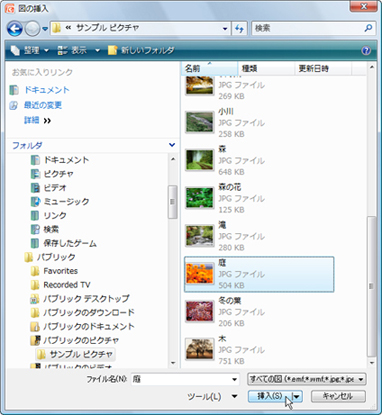Screen dimensions: 382x415
Task: Click the forward navigation arrow button
Action: [32, 29]
